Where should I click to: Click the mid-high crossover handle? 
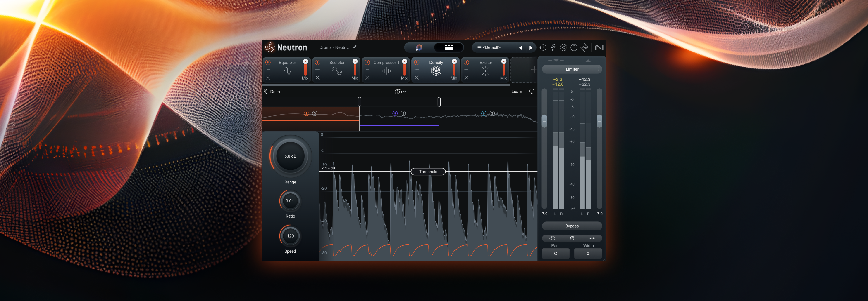click(439, 102)
